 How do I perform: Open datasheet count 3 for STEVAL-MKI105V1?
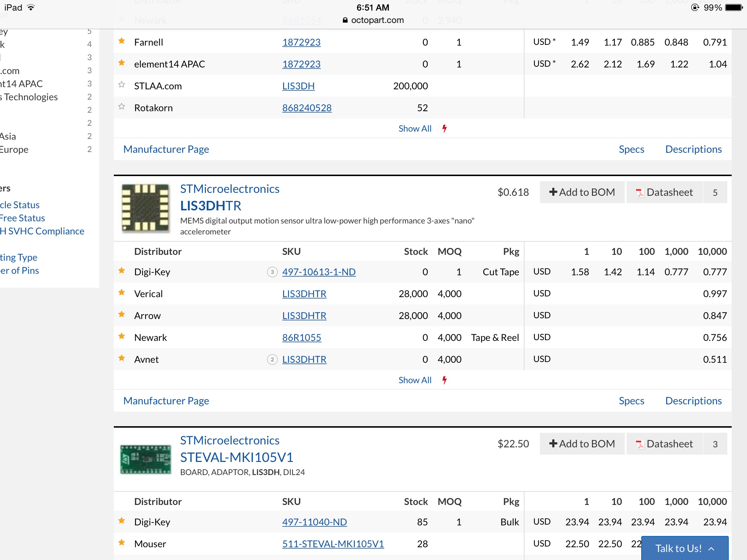(715, 444)
